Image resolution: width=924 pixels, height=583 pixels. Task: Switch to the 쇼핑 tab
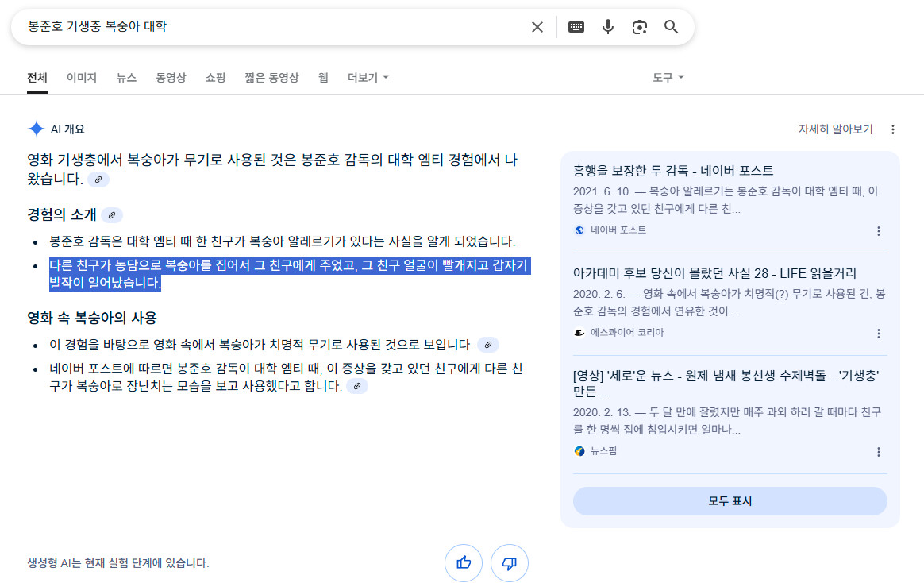tap(216, 78)
